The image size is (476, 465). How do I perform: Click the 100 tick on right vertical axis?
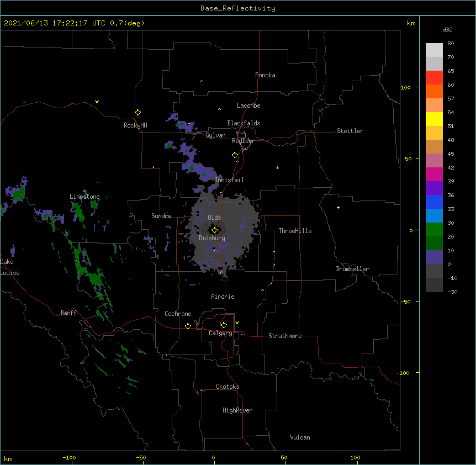click(405, 88)
